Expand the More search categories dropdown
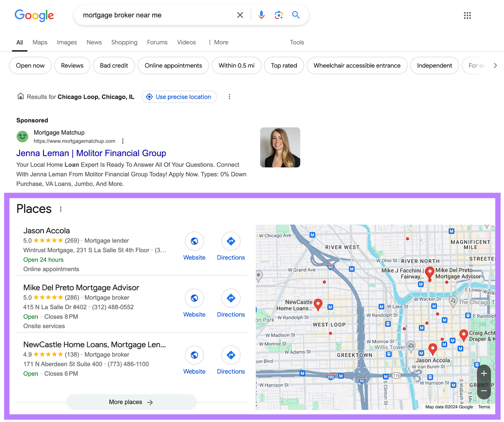Viewport: 504px width, 422px height. click(218, 42)
